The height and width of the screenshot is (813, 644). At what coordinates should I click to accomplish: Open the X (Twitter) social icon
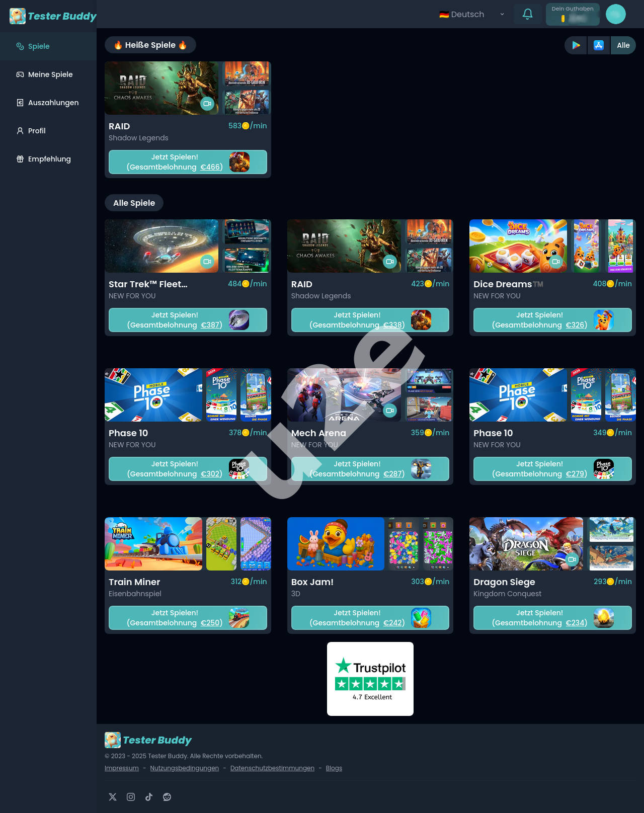[113, 797]
